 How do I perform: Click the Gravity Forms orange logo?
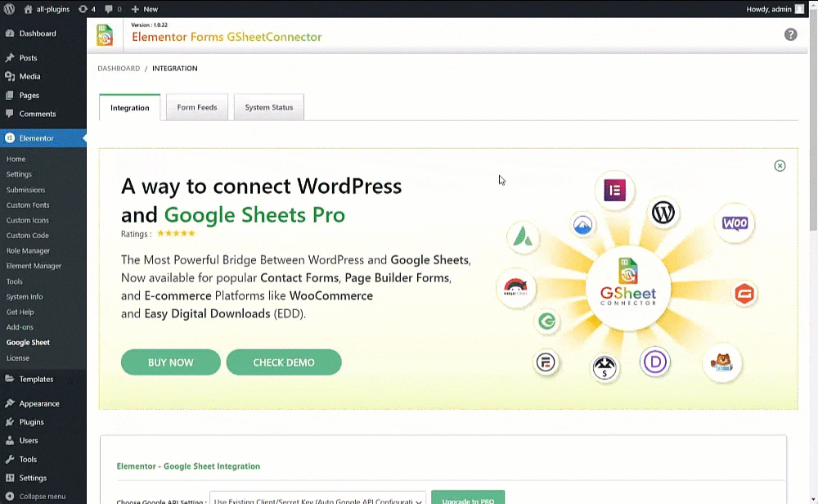[744, 294]
